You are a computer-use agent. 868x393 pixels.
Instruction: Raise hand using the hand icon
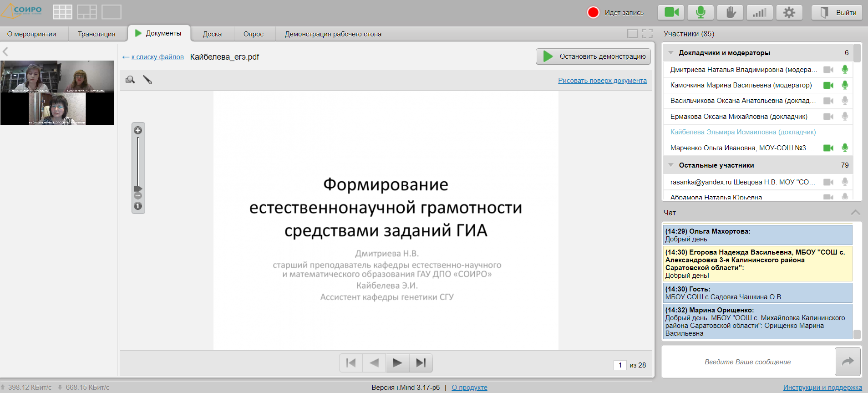(730, 12)
